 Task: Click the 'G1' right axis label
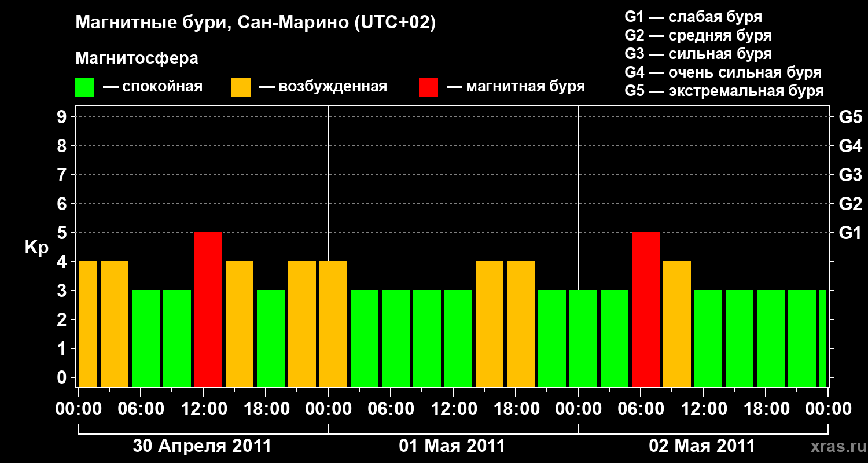[850, 233]
